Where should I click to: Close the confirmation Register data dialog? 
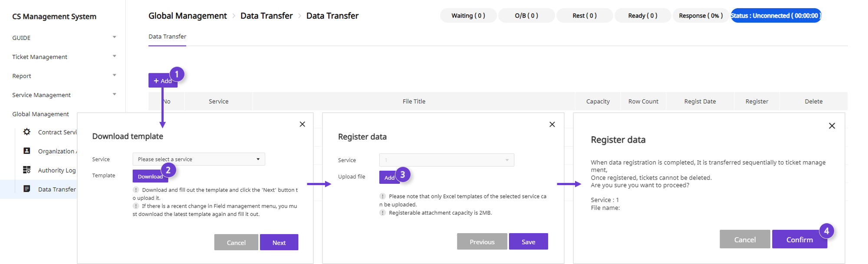(832, 126)
